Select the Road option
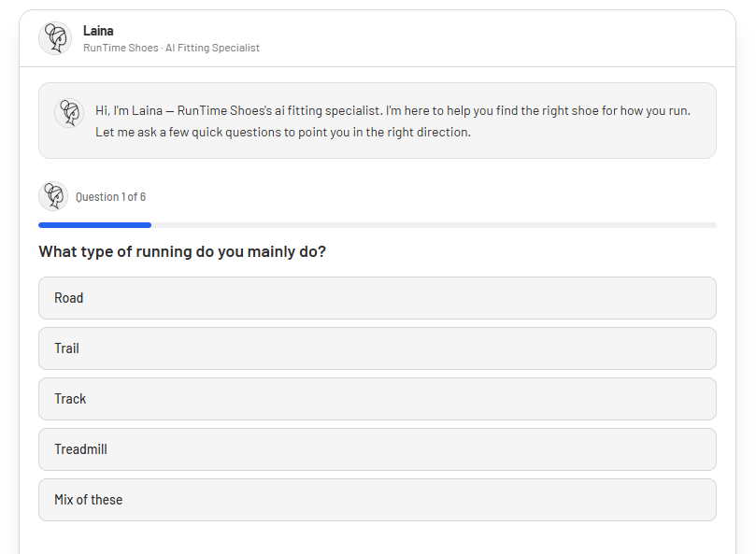Viewport: 756px width, 554px height. [x=377, y=298]
